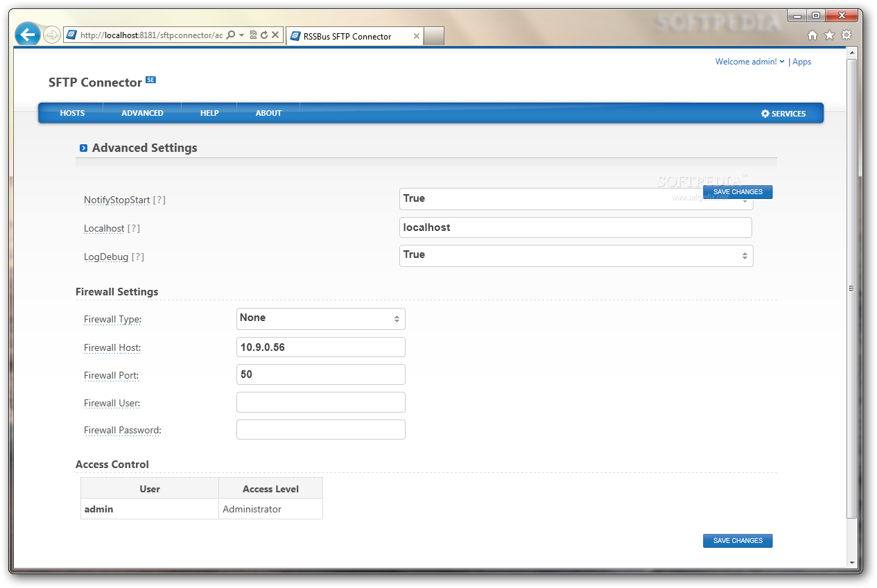Open the new tab button

pos(434,36)
